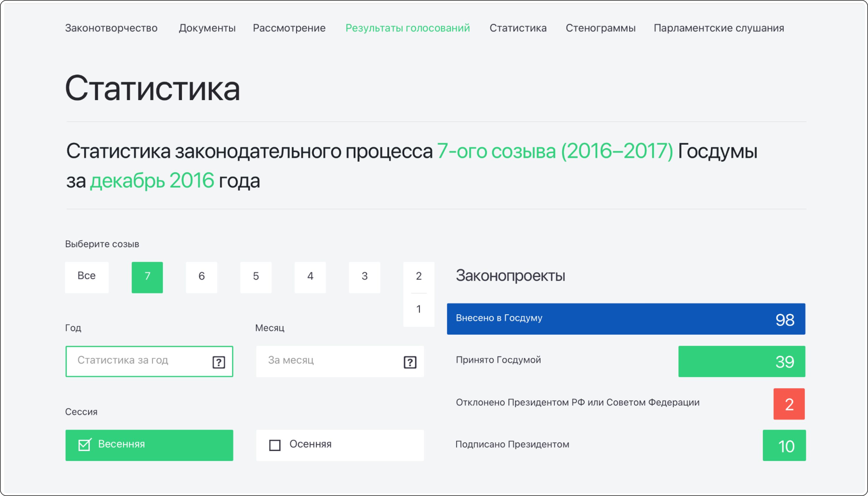Switch to Результаты голосований tab
The height and width of the screenshot is (496, 868).
pos(407,28)
